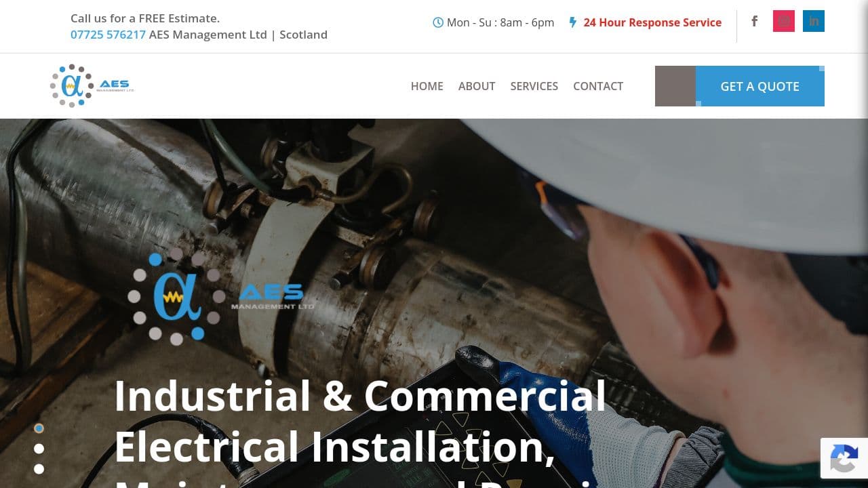
Task: Click the AES Management logo in the navbar
Action: (92, 86)
